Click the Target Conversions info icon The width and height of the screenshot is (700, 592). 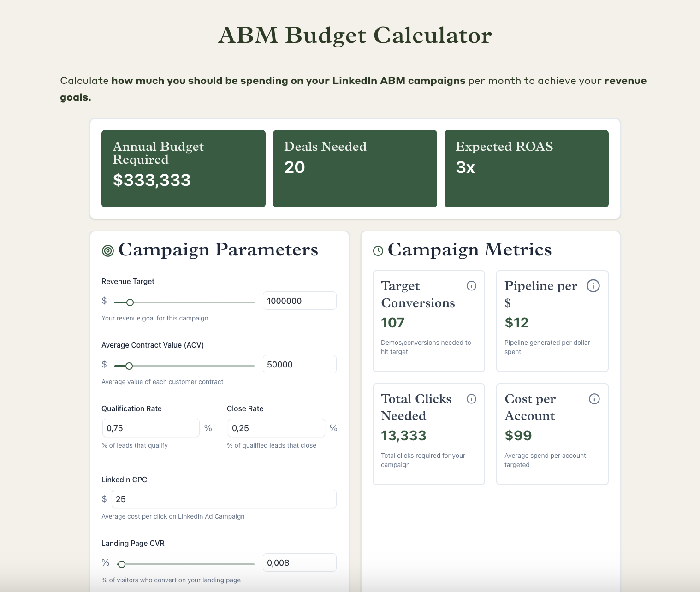click(x=471, y=286)
